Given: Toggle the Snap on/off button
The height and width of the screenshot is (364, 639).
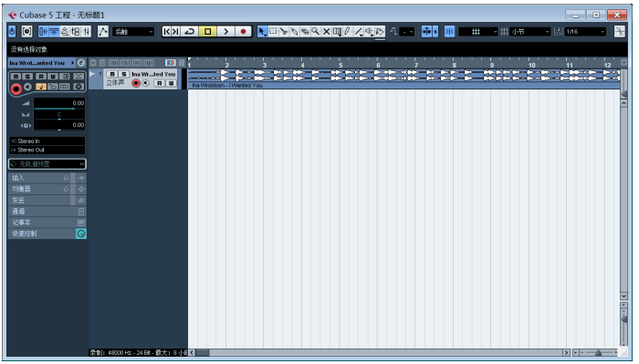Looking at the screenshot, I should (x=449, y=31).
